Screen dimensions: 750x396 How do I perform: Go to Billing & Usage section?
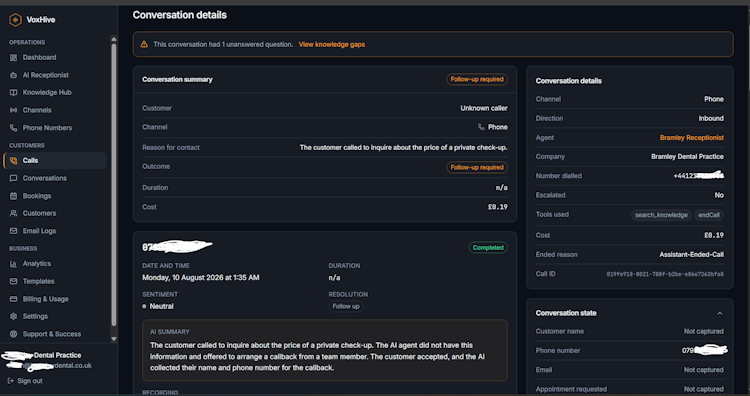coord(45,299)
